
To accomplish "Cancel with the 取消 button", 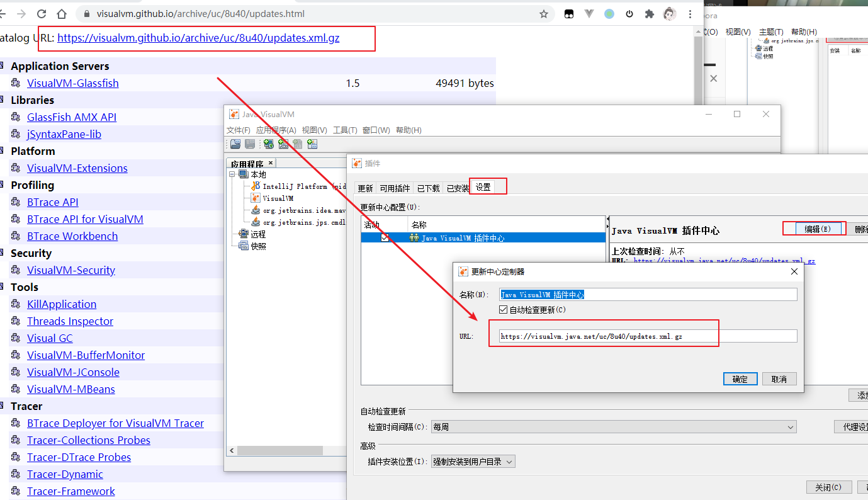I will [x=779, y=379].
